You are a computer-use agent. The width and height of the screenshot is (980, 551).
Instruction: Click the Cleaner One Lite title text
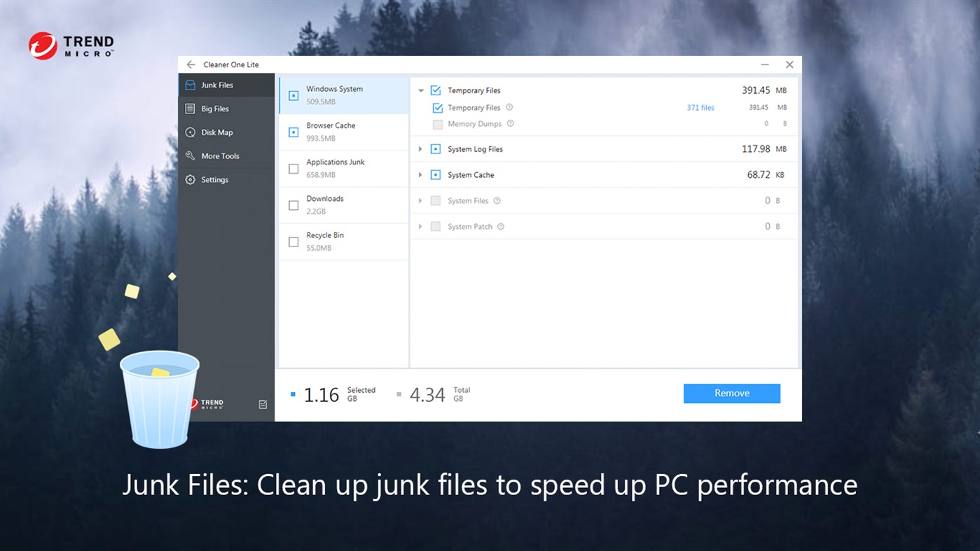[x=231, y=64]
